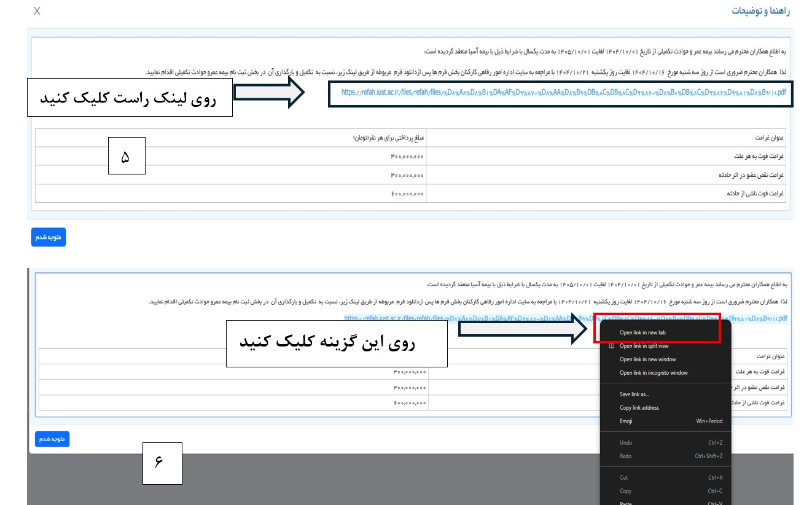Open the Emoji option in context menu
This screenshot has height=505, width=812.
[x=626, y=421]
